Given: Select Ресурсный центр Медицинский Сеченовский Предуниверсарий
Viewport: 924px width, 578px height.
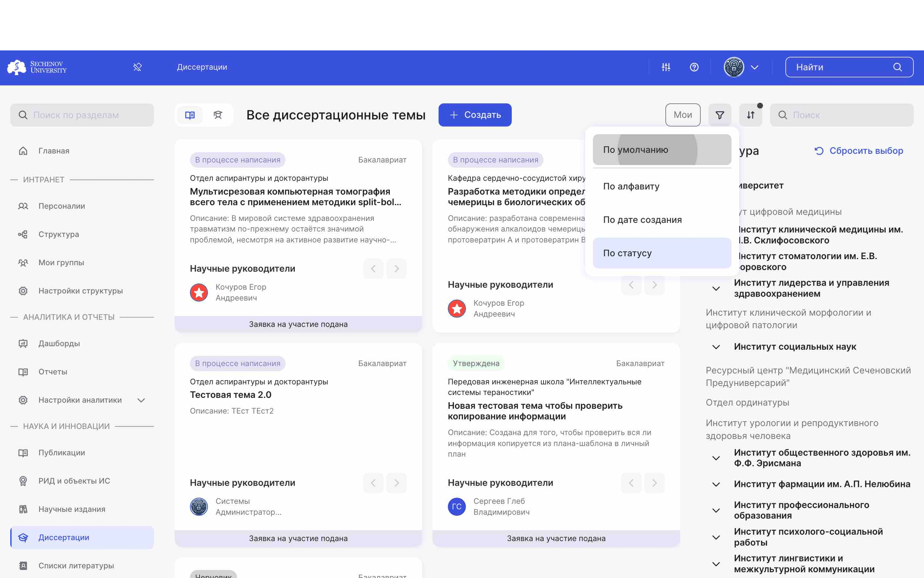Looking at the screenshot, I should point(808,377).
